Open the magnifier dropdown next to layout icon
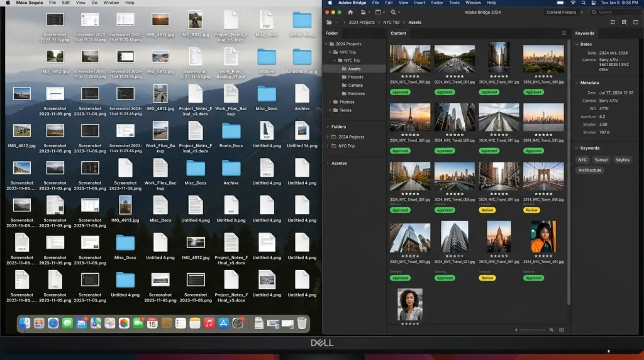Screen dimensions: 644x360 coord(395,13)
